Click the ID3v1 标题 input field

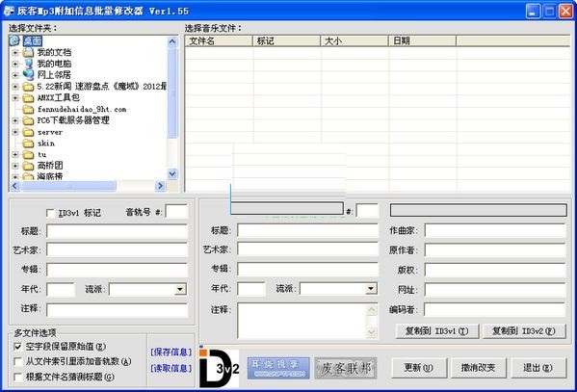(x=117, y=231)
